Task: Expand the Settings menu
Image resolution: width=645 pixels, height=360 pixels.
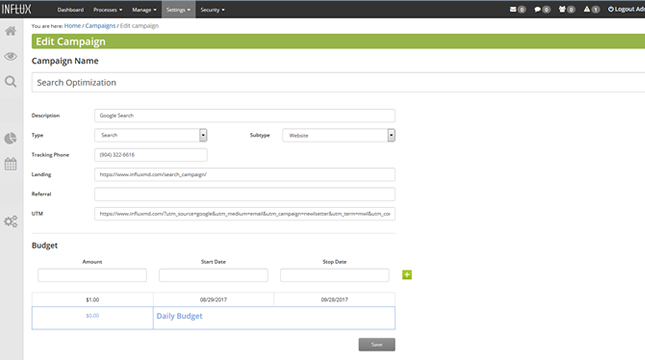Action: [178, 9]
